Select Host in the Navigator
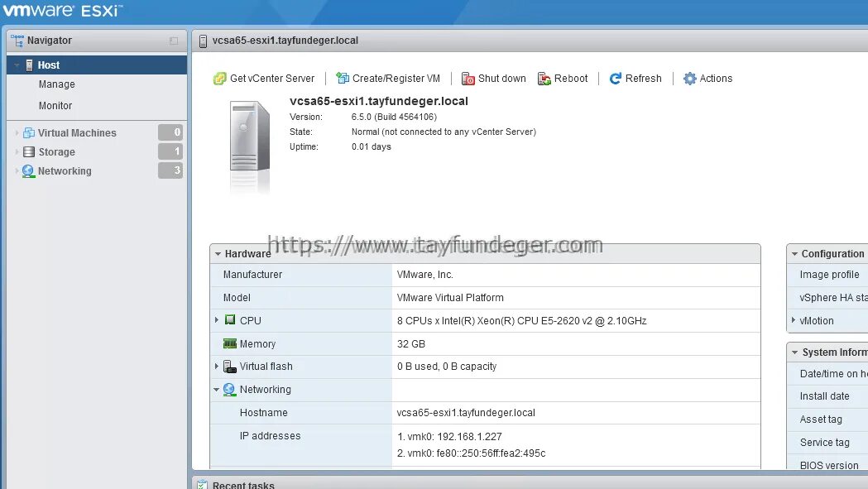868x489 pixels. click(x=97, y=65)
